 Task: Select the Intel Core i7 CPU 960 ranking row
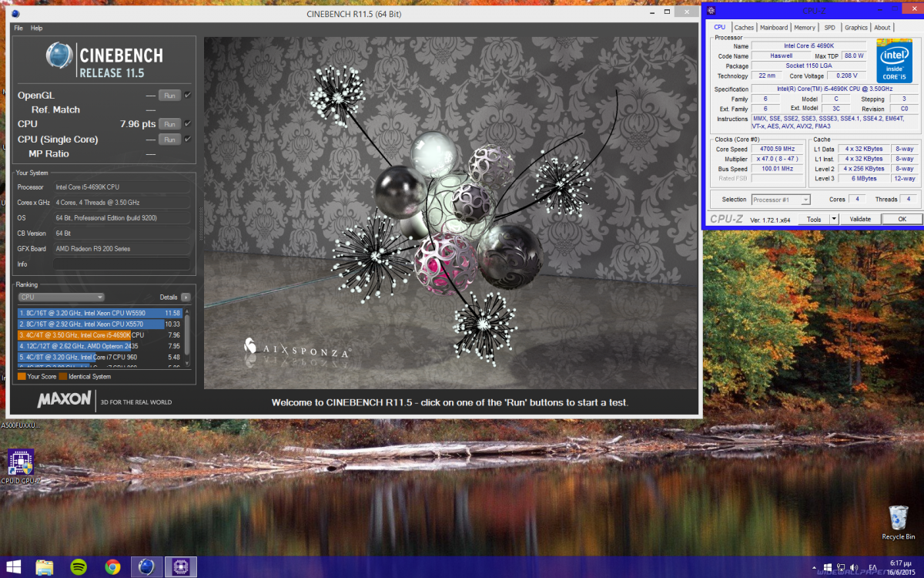[99, 358]
